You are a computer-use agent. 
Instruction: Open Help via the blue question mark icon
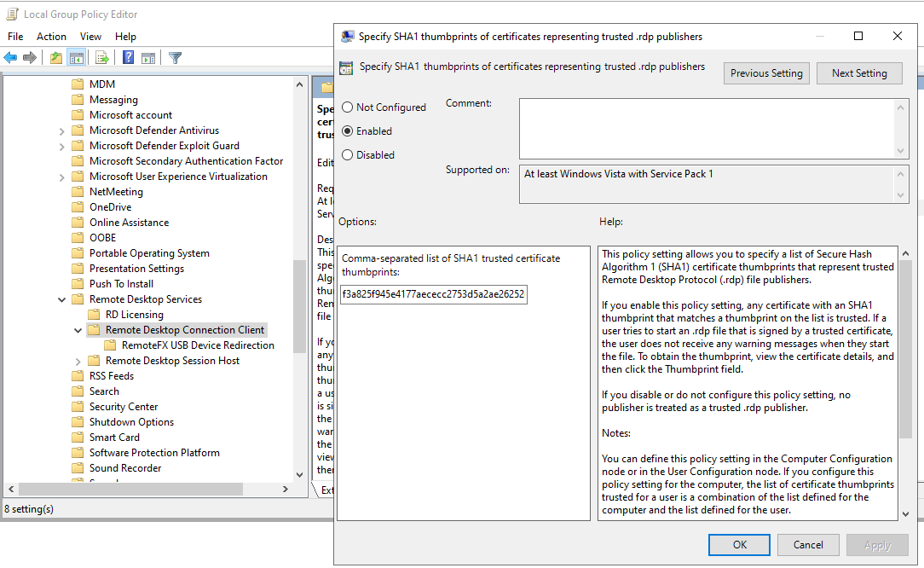128,58
